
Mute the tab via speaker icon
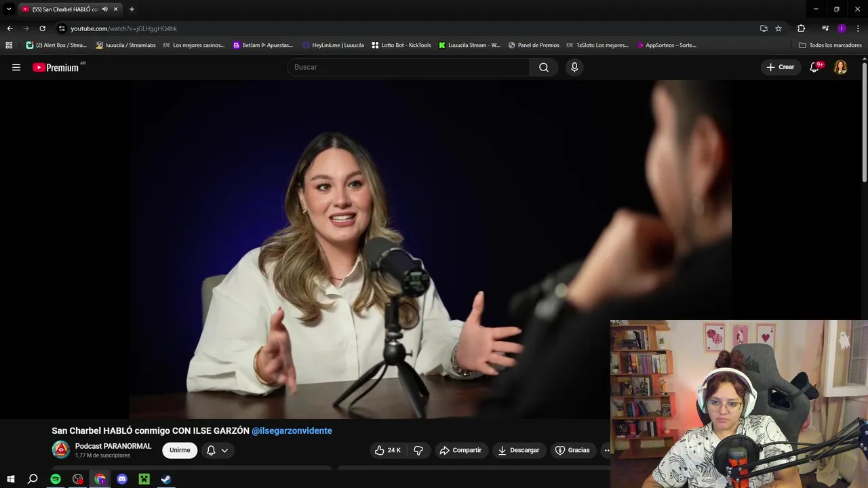104,9
